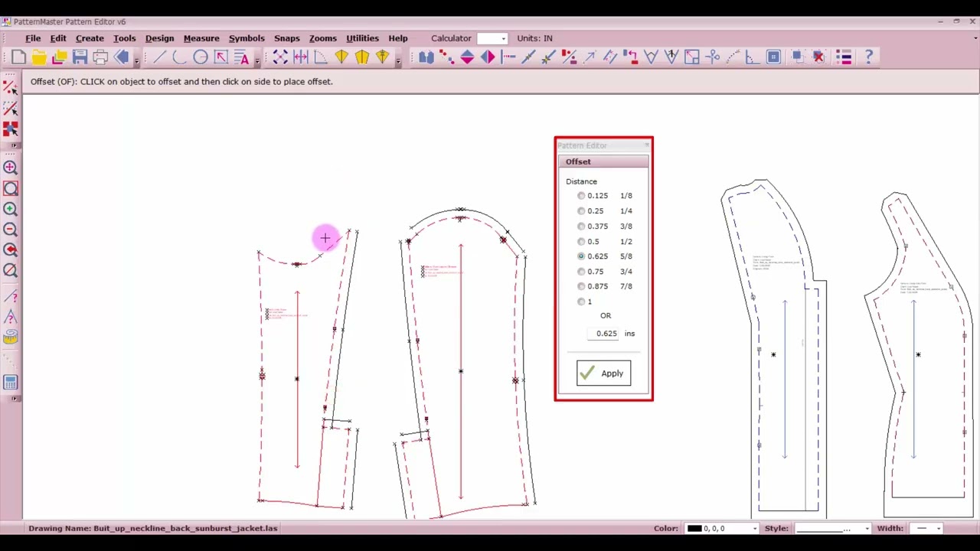Image resolution: width=980 pixels, height=551 pixels.
Task: Click the flip horizontal blue-pink diamond icon
Action: click(x=488, y=57)
